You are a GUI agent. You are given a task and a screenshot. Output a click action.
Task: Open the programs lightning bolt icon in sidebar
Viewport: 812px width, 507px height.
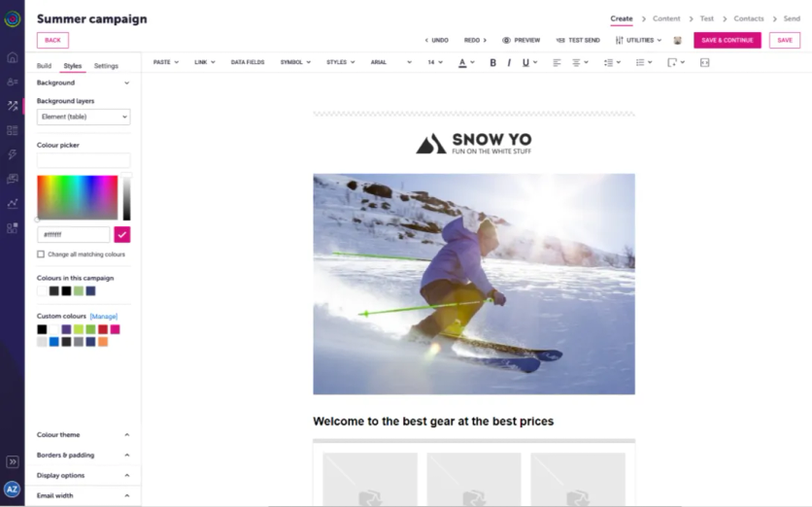pos(13,154)
